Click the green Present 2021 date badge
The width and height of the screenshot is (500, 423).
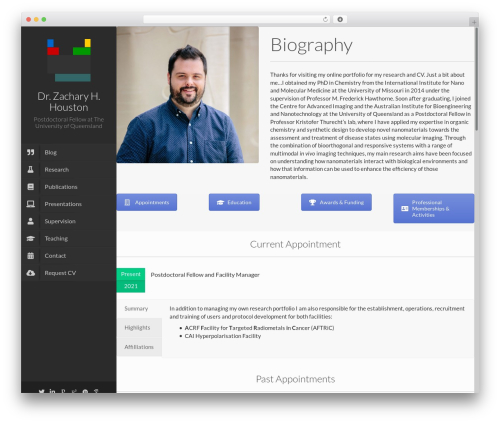(x=131, y=280)
